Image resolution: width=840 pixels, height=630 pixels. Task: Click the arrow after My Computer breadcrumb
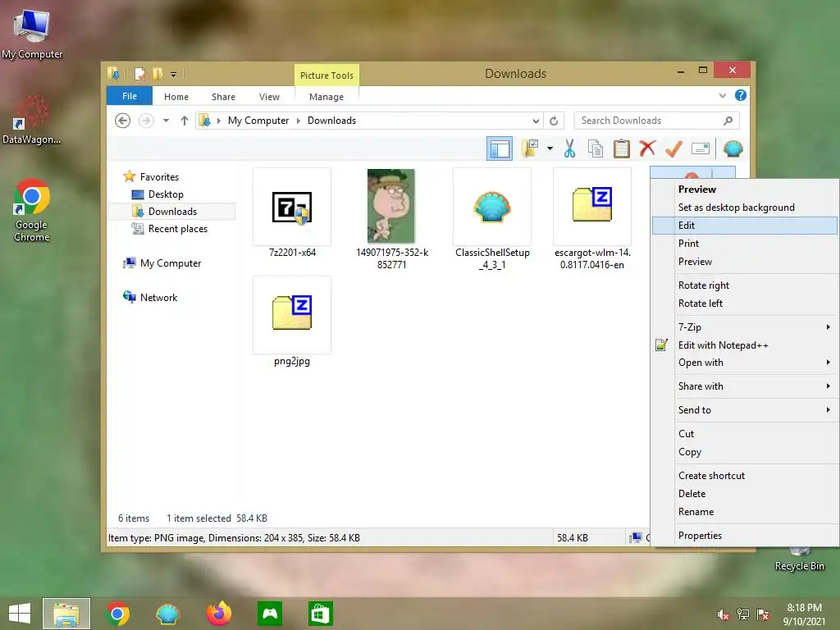pyautogui.click(x=299, y=121)
